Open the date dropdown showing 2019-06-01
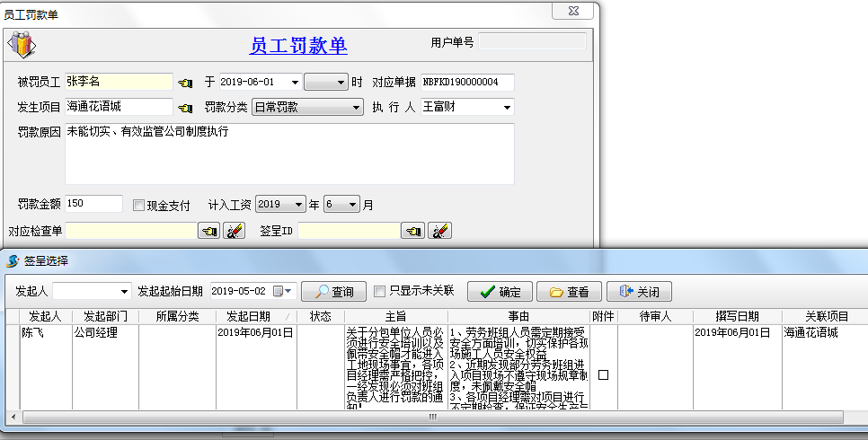 [295, 83]
